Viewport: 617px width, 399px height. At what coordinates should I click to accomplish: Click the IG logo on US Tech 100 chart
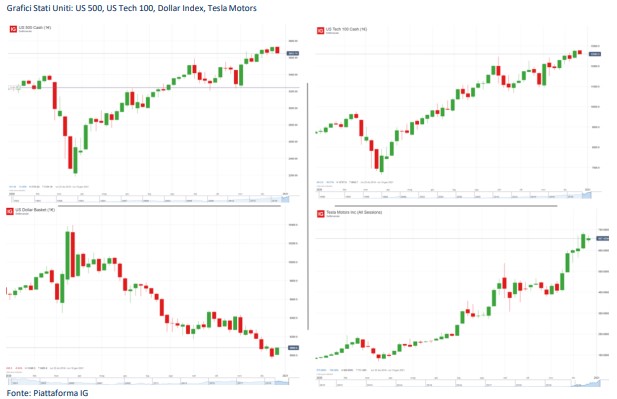(x=320, y=30)
